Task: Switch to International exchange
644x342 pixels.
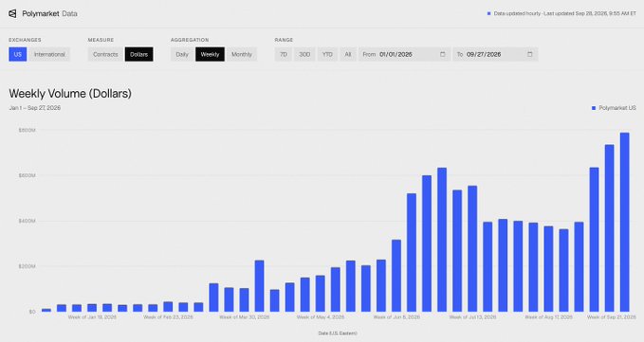Action: tap(49, 54)
